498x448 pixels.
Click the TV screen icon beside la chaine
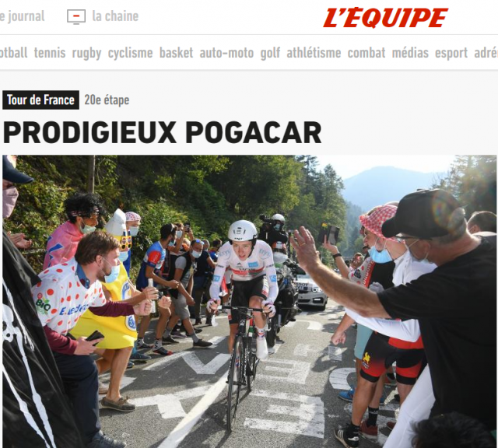pyautogui.click(x=76, y=17)
